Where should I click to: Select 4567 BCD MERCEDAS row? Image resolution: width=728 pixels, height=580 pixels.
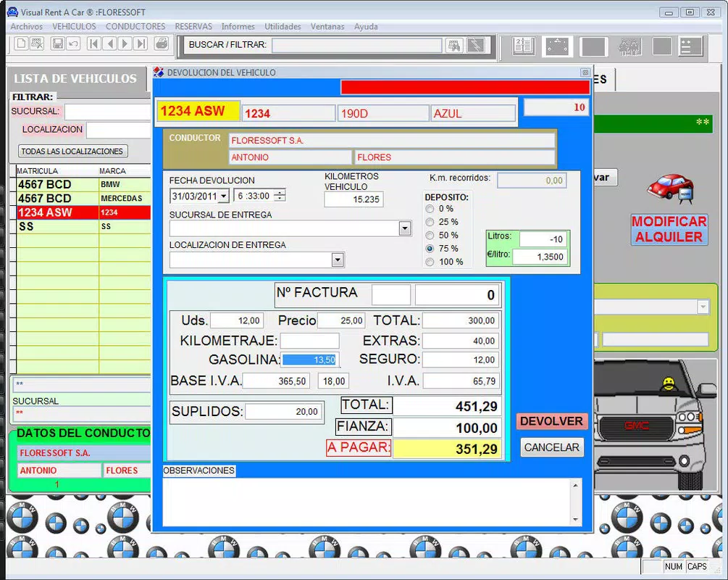[x=83, y=199]
